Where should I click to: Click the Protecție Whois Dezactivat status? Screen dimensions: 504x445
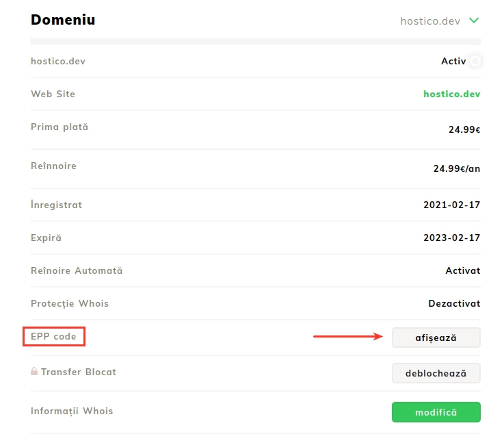(x=454, y=303)
